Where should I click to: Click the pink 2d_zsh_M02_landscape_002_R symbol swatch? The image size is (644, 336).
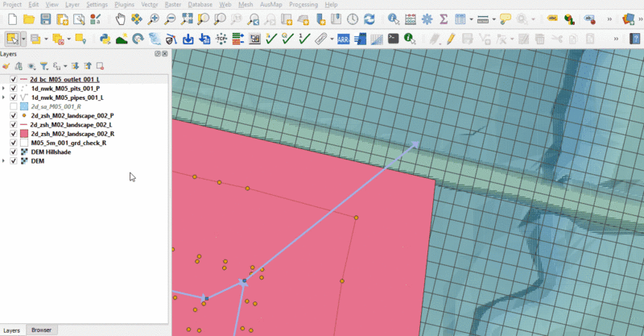pyautogui.click(x=23, y=134)
